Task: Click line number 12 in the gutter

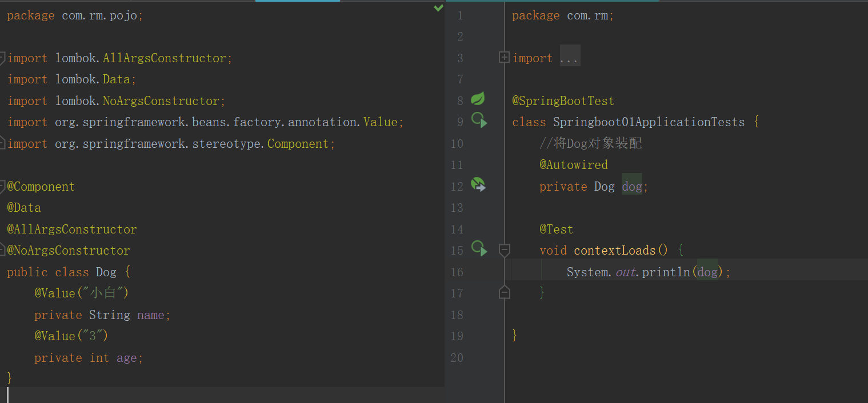Action: point(456,187)
